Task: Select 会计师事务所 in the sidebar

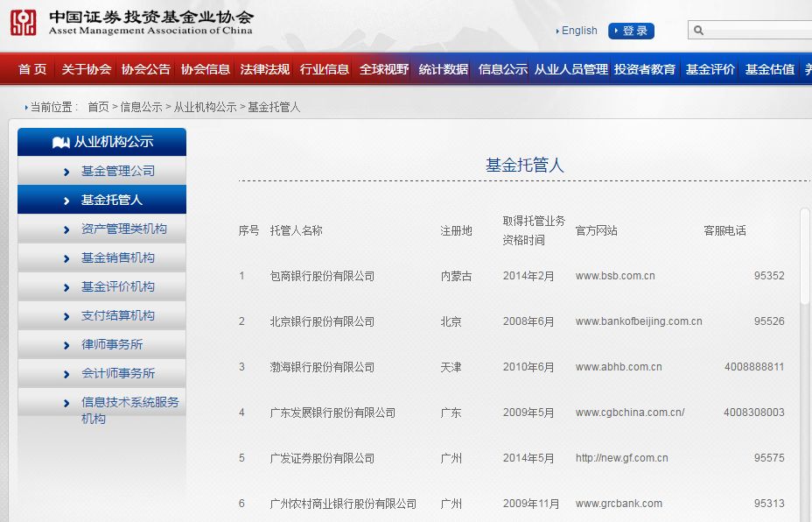Action: pyautogui.click(x=102, y=373)
